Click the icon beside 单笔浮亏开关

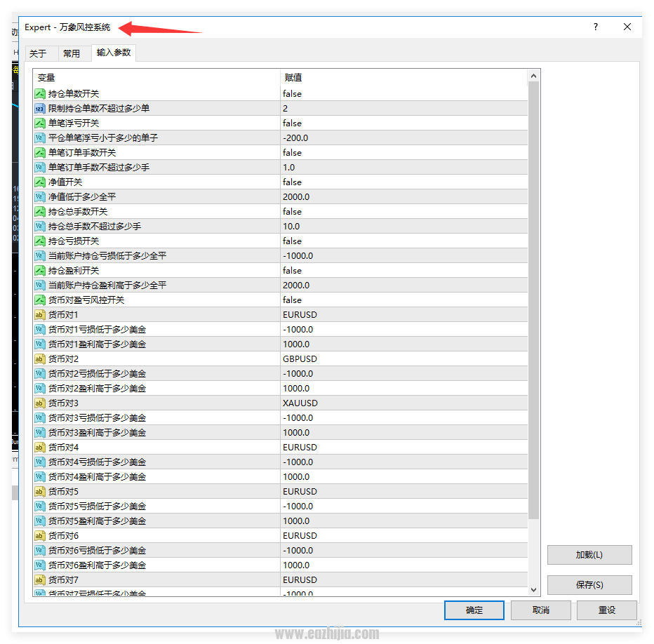tap(39, 123)
